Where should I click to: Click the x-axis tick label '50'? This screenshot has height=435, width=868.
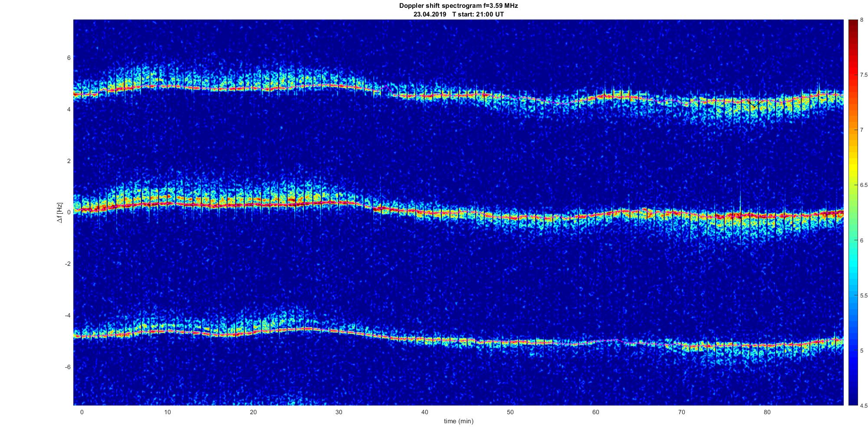tap(510, 412)
